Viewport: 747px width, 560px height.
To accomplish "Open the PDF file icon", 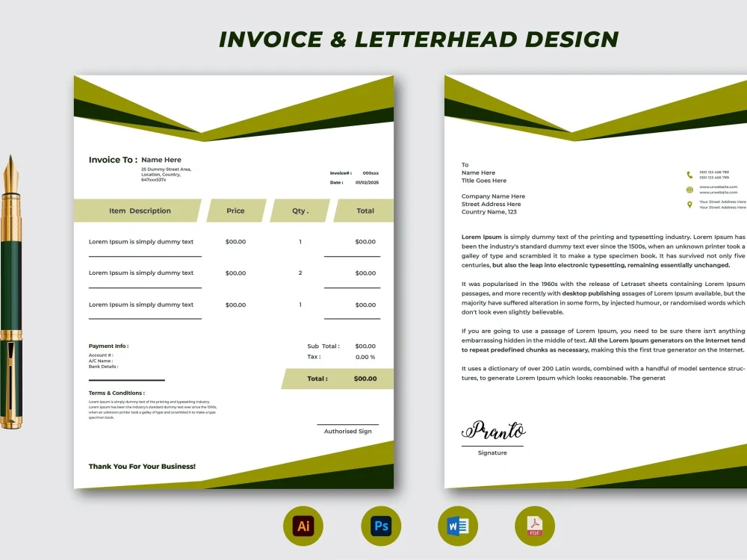I will pyautogui.click(x=534, y=526).
